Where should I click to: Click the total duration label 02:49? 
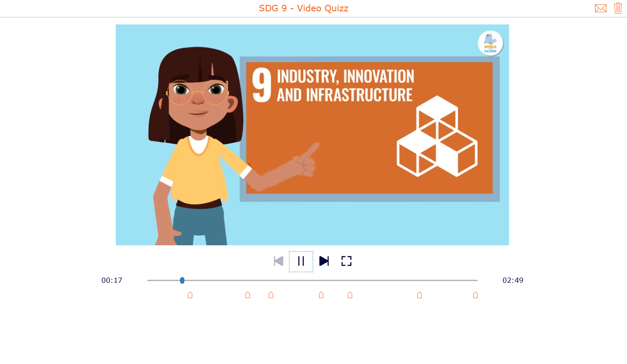tap(513, 281)
